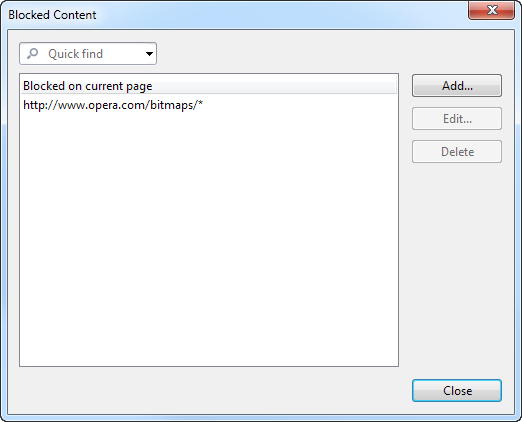Add a new blocked content pattern
The height and width of the screenshot is (422, 522).
pos(457,86)
